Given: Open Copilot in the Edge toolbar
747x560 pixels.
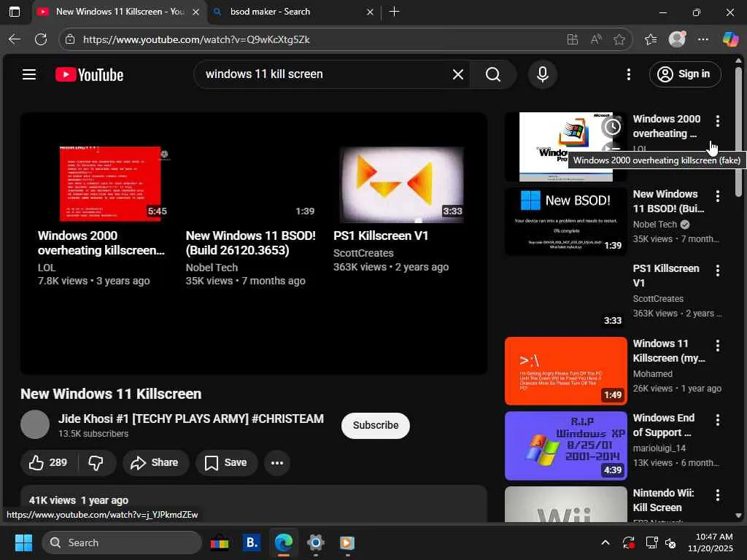Looking at the screenshot, I should pos(730,39).
